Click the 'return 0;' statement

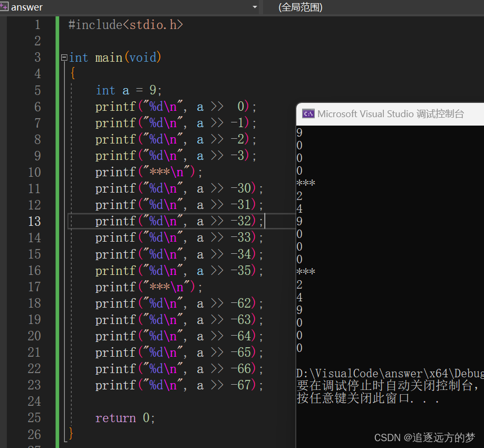[125, 418]
